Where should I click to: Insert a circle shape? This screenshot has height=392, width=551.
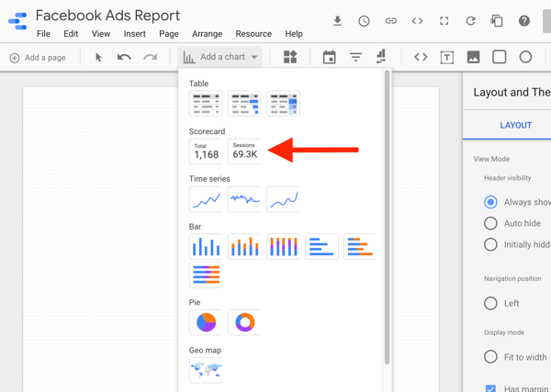point(525,57)
